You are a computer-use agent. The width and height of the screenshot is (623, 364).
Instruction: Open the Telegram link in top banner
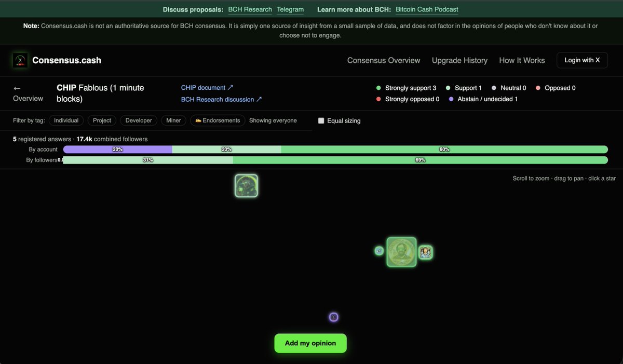tap(290, 9)
